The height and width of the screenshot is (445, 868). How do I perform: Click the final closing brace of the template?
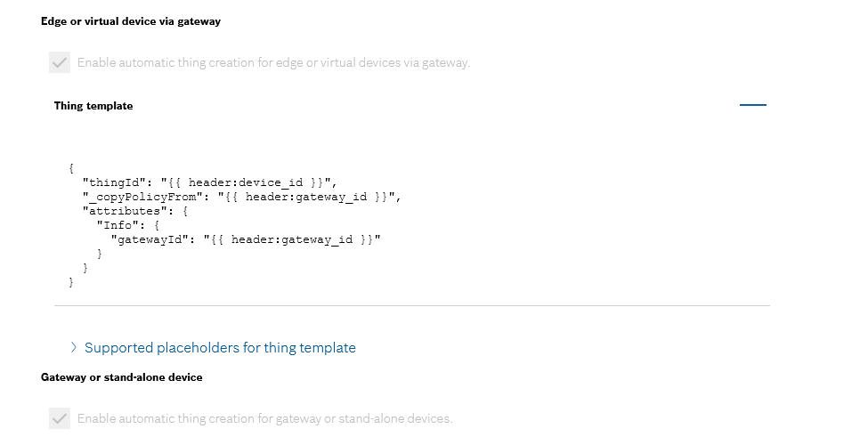[71, 282]
